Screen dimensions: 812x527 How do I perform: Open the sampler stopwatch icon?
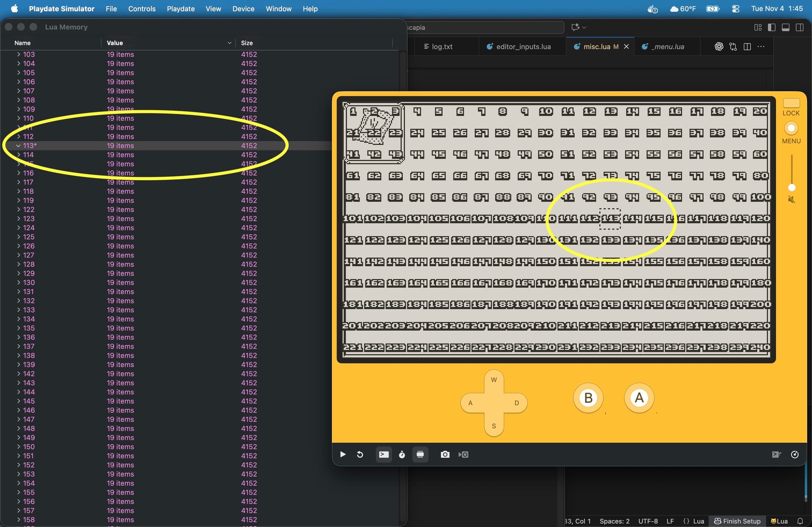[x=402, y=454]
